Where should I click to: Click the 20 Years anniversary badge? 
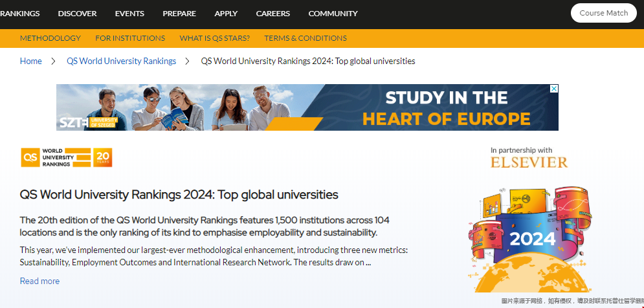pyautogui.click(x=103, y=158)
